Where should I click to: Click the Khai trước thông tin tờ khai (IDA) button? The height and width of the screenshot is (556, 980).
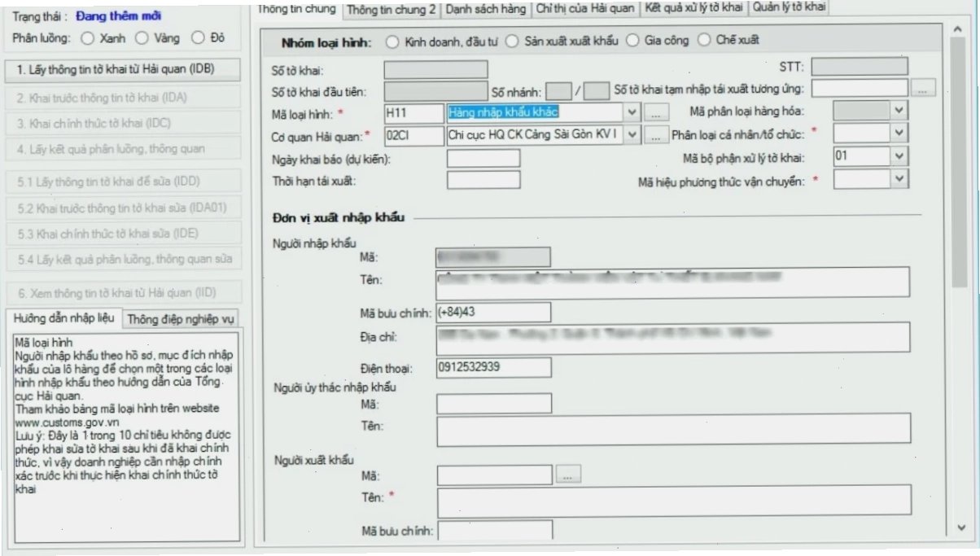click(x=123, y=97)
